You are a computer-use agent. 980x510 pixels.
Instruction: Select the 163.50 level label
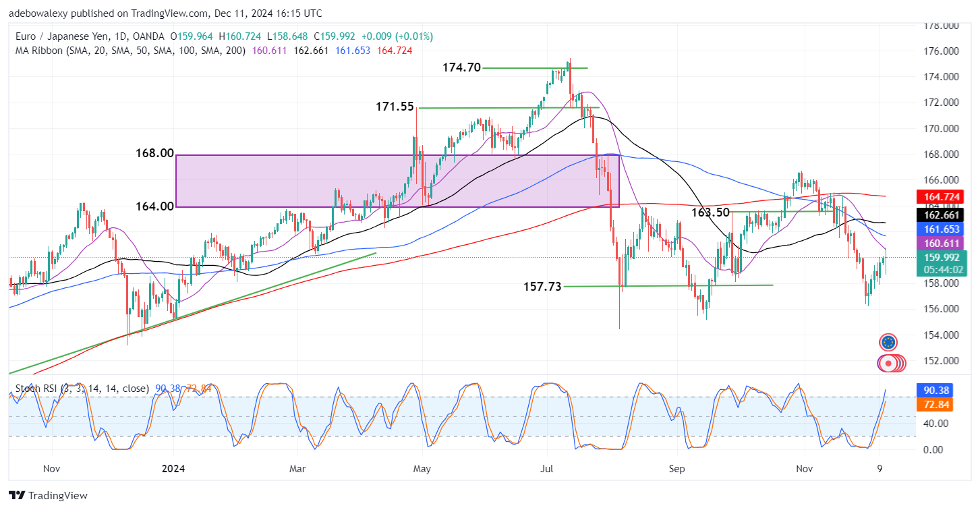pyautogui.click(x=710, y=212)
